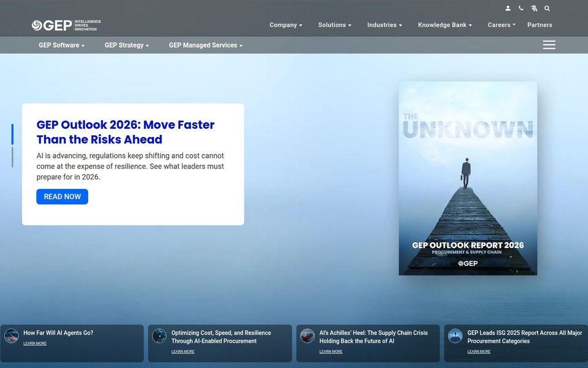The height and width of the screenshot is (368, 588).
Task: Expand the GEP Strategy dropdown
Action: coord(127,45)
